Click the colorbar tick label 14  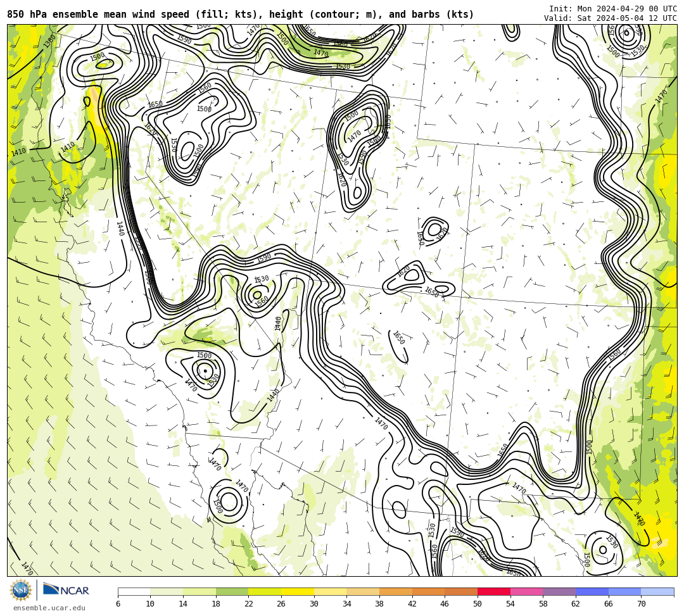pos(183,604)
